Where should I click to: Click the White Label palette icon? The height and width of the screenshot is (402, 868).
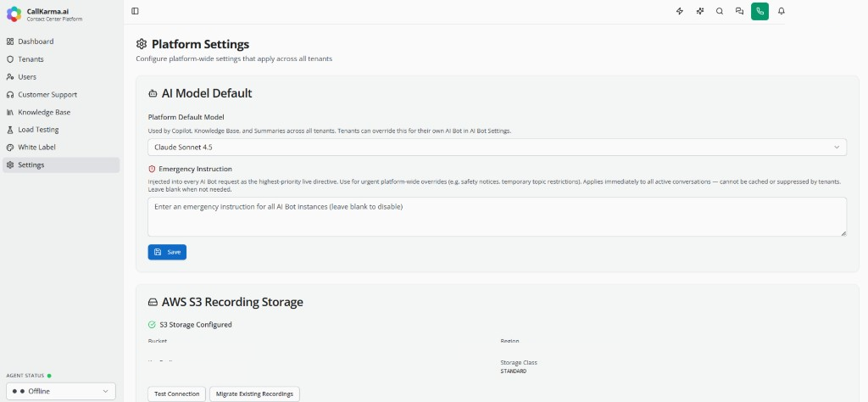click(10, 148)
